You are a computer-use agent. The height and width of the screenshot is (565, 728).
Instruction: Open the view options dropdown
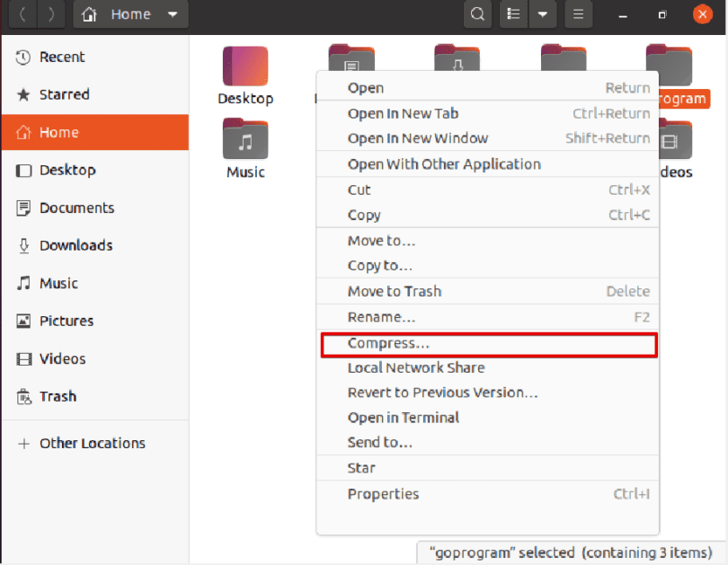pyautogui.click(x=543, y=13)
